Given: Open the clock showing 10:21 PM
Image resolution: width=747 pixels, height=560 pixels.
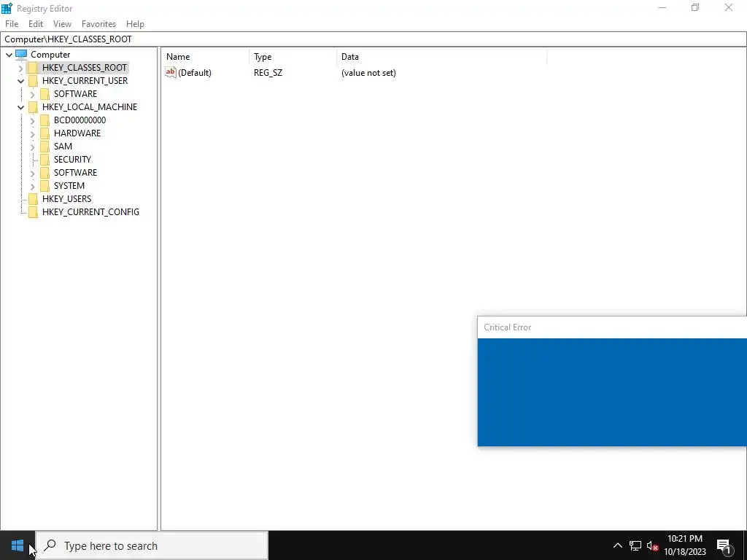Looking at the screenshot, I should 684,545.
